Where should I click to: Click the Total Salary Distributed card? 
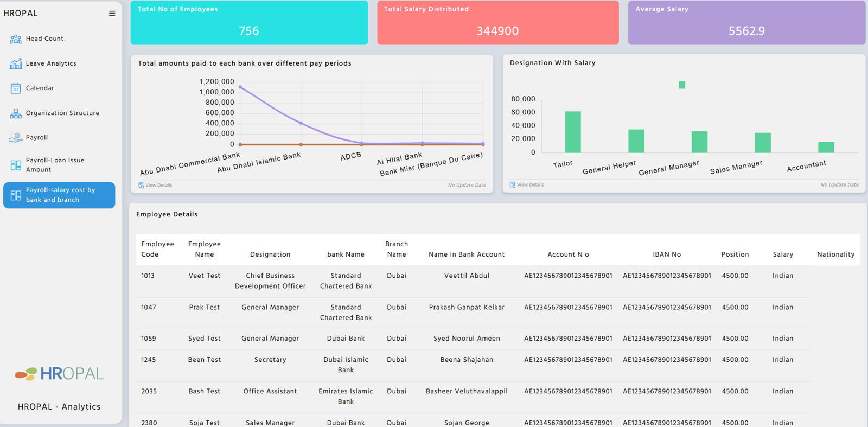tap(497, 23)
